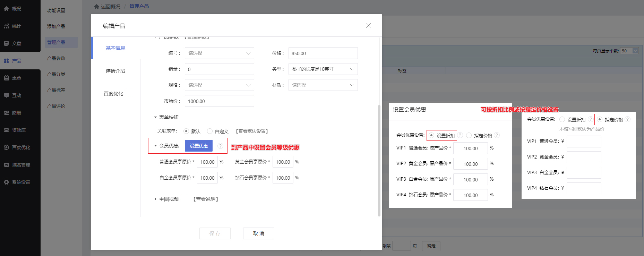
Task: Click the 文章 document icon in sidebar
Action: 6,43
